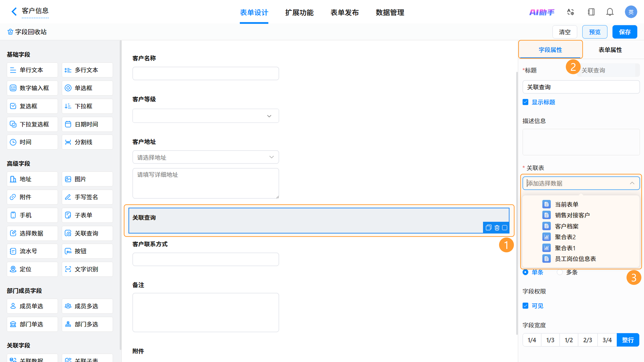Viewport: 644px width, 362px height.
Task: Click the back arrow next to 客户信息
Action: [x=14, y=11]
